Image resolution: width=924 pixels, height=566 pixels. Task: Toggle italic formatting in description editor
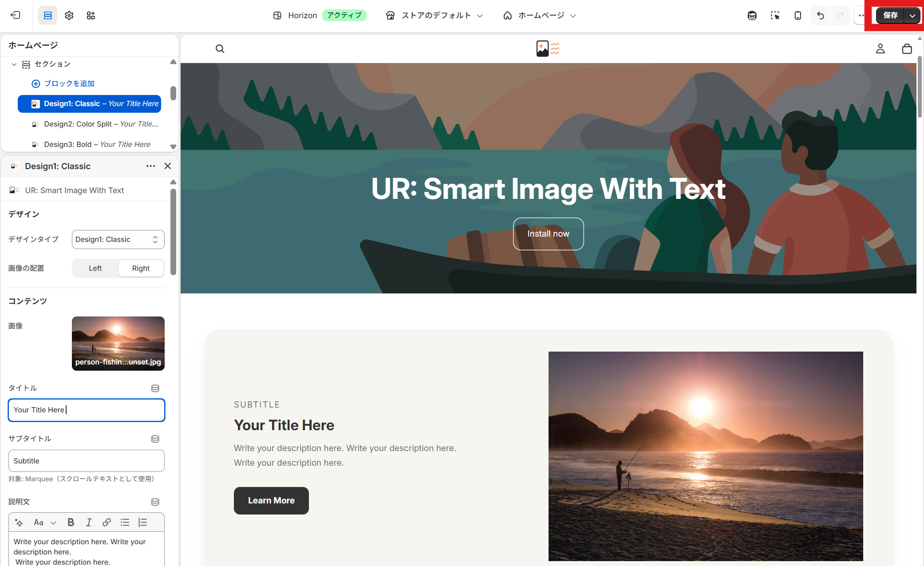coord(89,522)
